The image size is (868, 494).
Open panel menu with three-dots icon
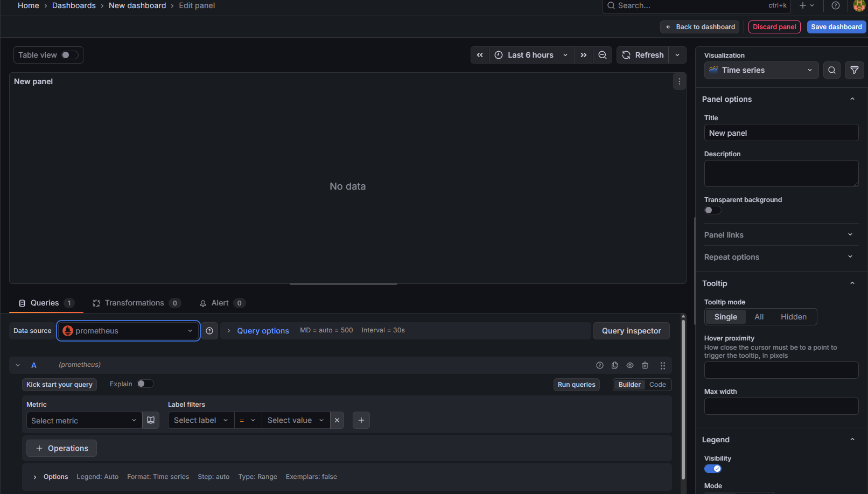(x=679, y=81)
